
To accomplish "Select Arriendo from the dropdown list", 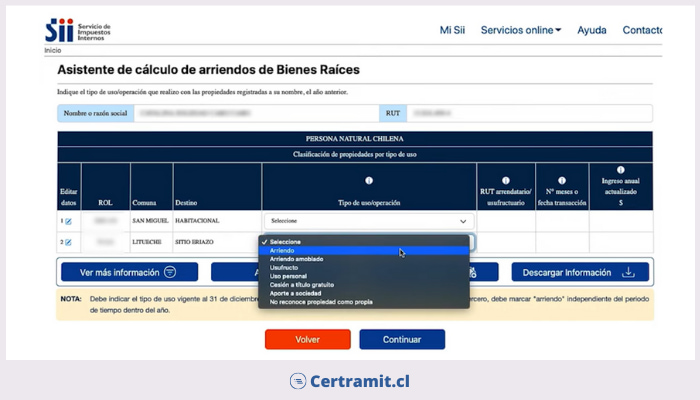I will pyautogui.click(x=363, y=250).
